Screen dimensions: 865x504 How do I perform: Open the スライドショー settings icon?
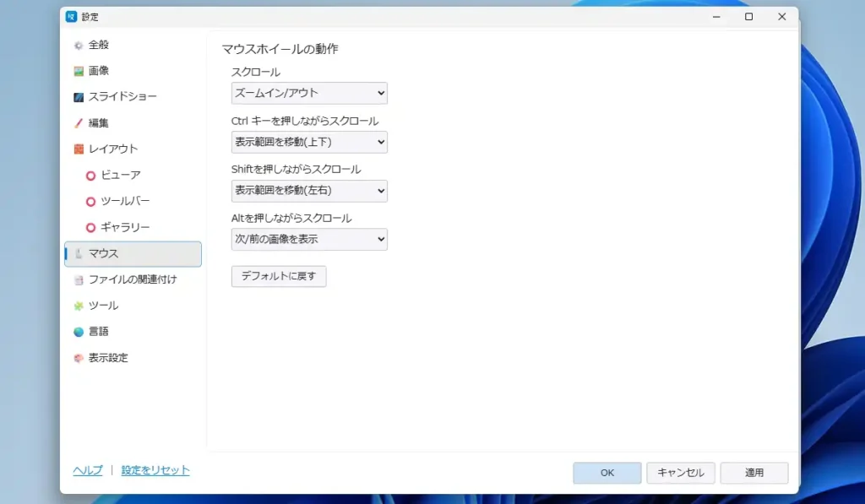(78, 96)
